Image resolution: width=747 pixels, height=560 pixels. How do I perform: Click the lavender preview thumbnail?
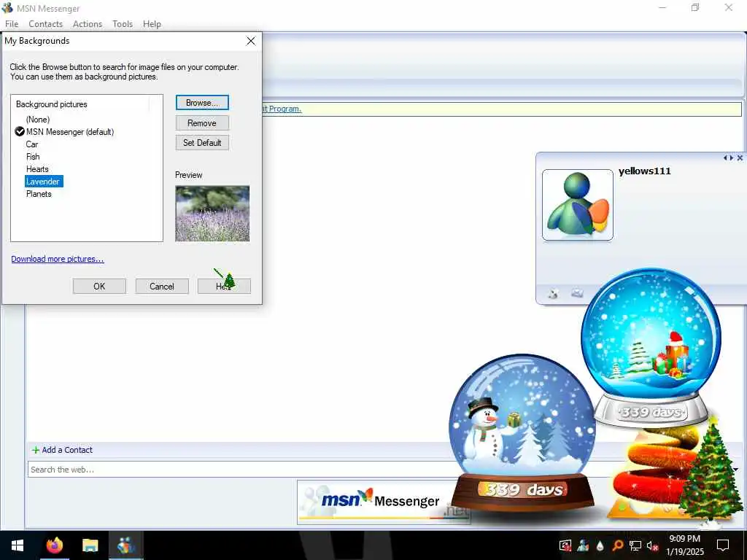(212, 214)
